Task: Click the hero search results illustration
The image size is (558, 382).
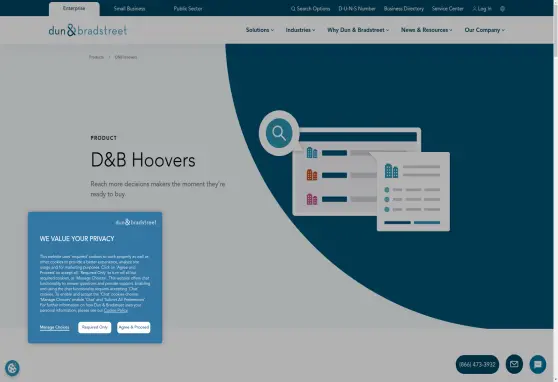Action: point(354,171)
